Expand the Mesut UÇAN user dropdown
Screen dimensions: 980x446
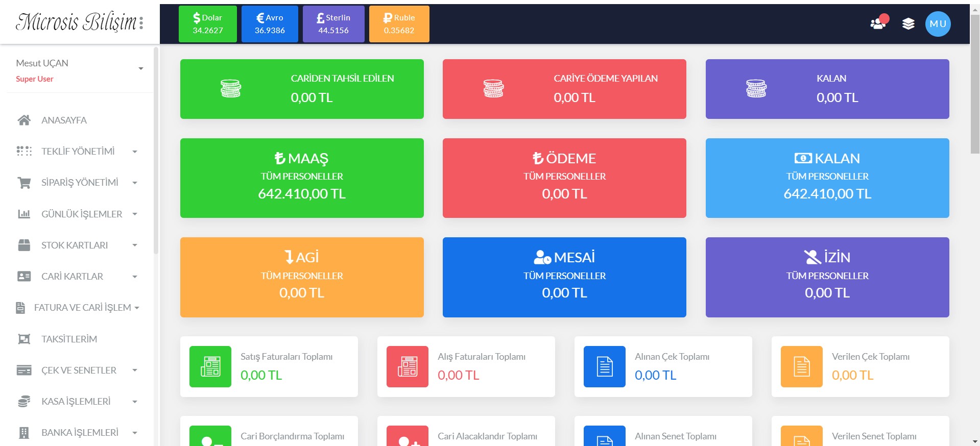140,68
